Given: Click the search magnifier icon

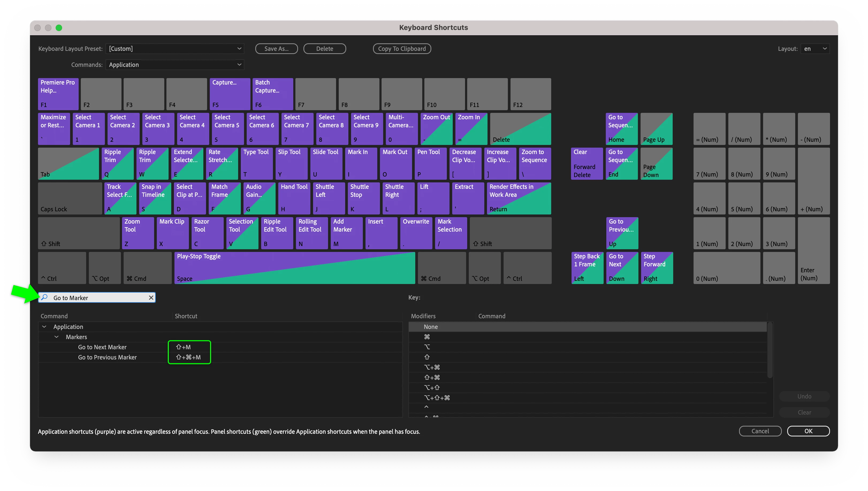Looking at the screenshot, I should [x=44, y=297].
